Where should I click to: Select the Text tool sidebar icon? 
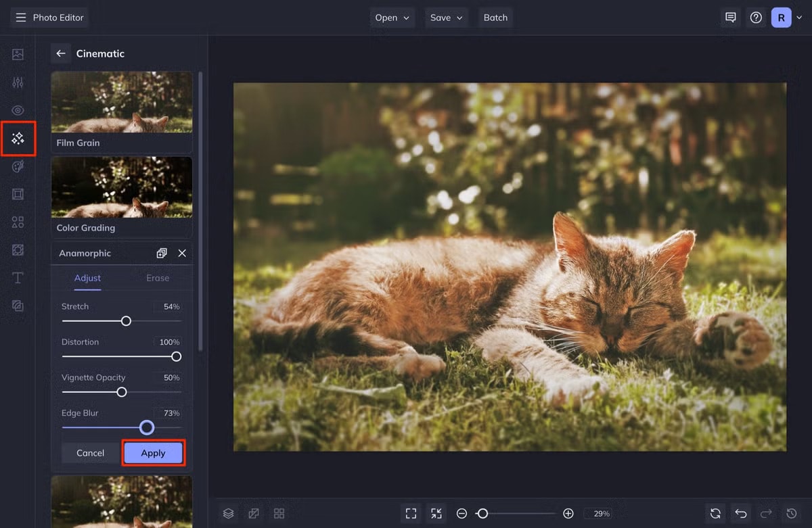point(18,278)
